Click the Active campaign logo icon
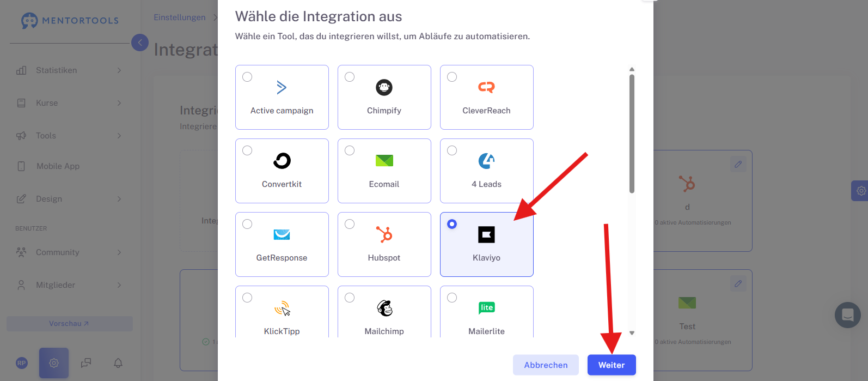The width and height of the screenshot is (868, 381). coord(282,87)
